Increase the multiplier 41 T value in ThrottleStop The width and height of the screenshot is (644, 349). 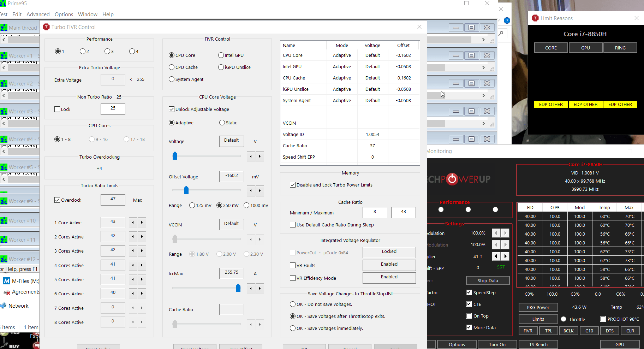505,256
